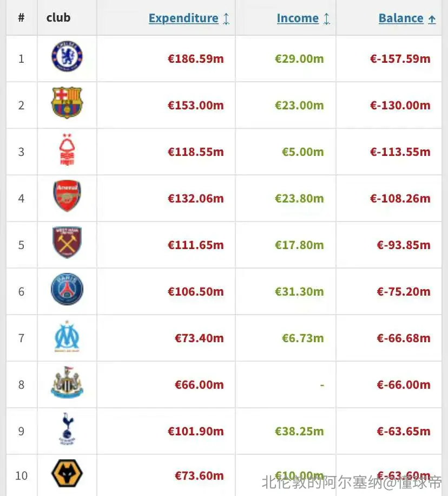The image size is (448, 496).
Task: Toggle the Income sort arrows
Action: coord(327,18)
